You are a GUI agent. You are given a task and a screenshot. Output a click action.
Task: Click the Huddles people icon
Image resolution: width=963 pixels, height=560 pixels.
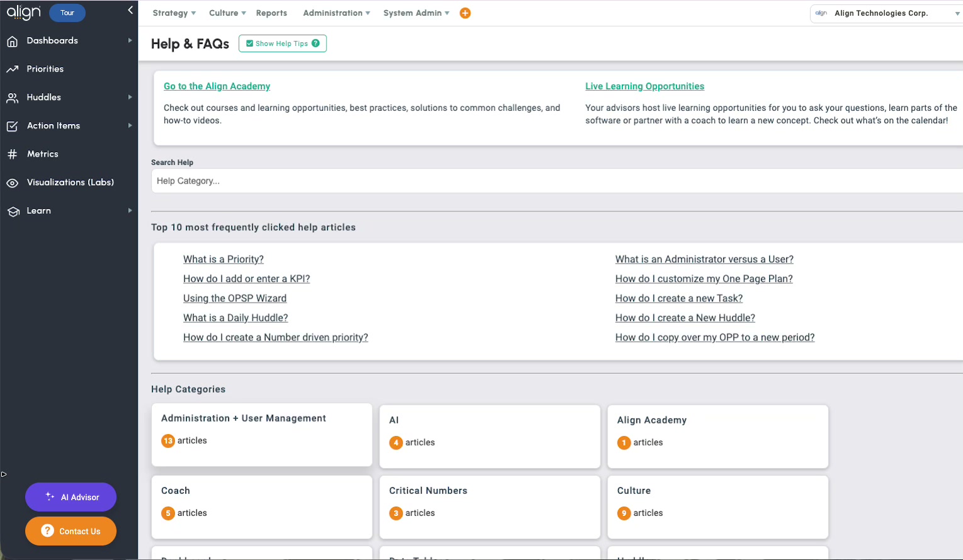tap(12, 98)
